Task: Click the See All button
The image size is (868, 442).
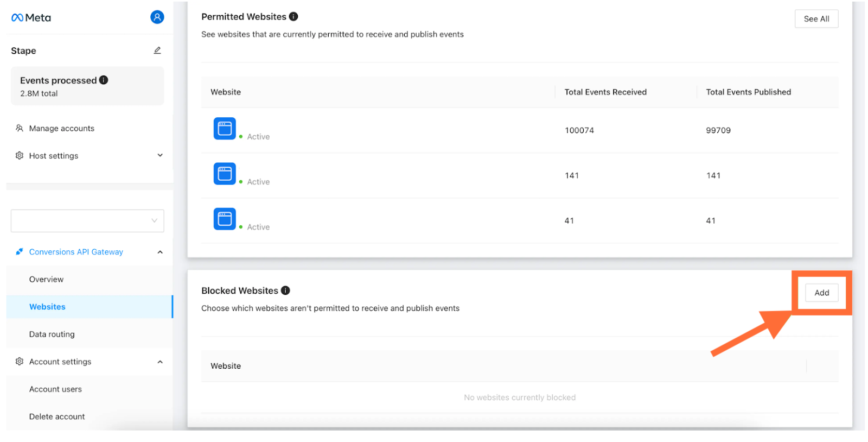Action: [x=816, y=18]
